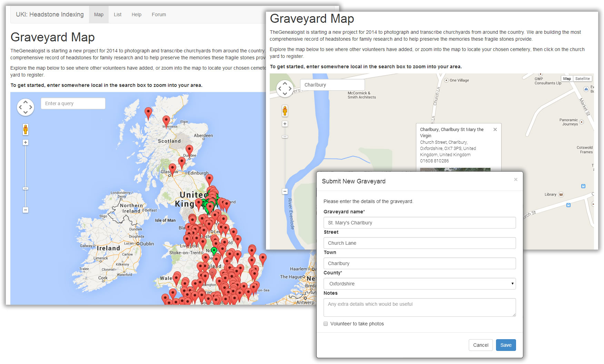Open the Forum tab in navigation bar
Screen dimensions: 604x364
[159, 14]
